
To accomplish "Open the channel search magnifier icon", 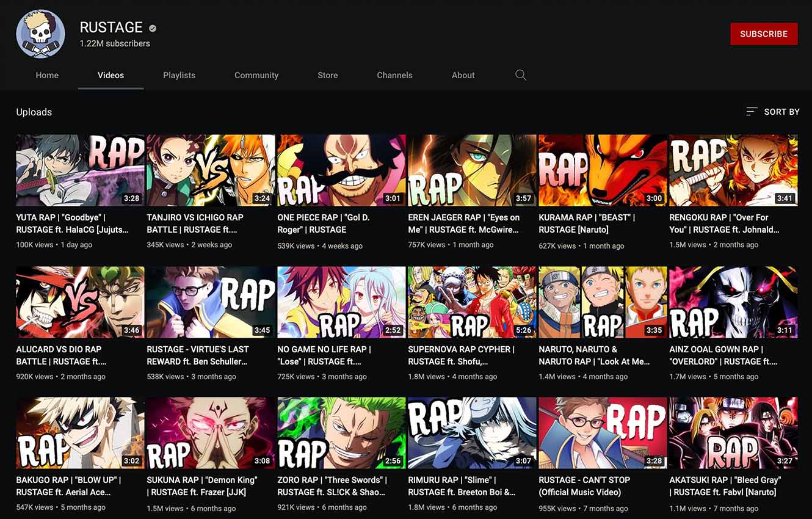I will [x=521, y=75].
